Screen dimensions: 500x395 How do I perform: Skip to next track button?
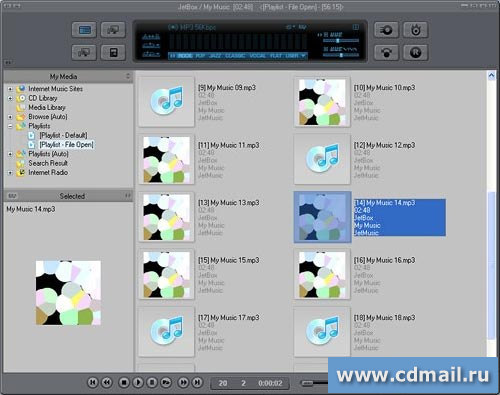(197, 382)
